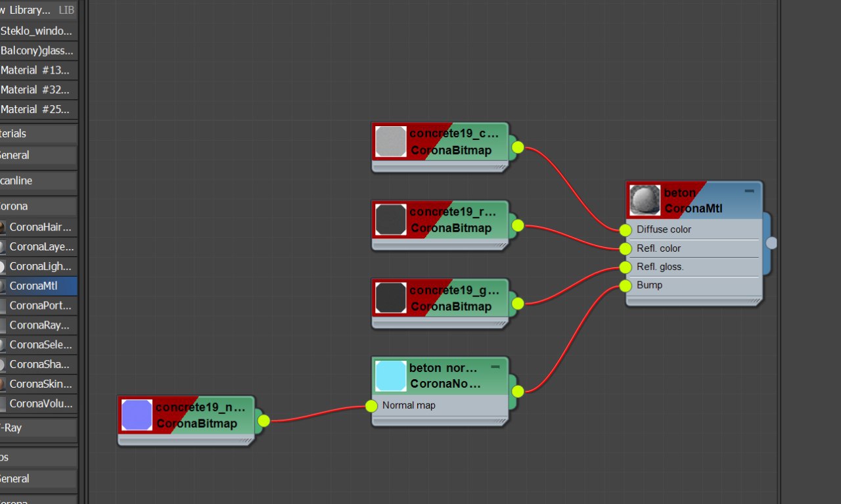Open Steklo_window library material
This screenshot has width=841, height=504.
click(38, 31)
